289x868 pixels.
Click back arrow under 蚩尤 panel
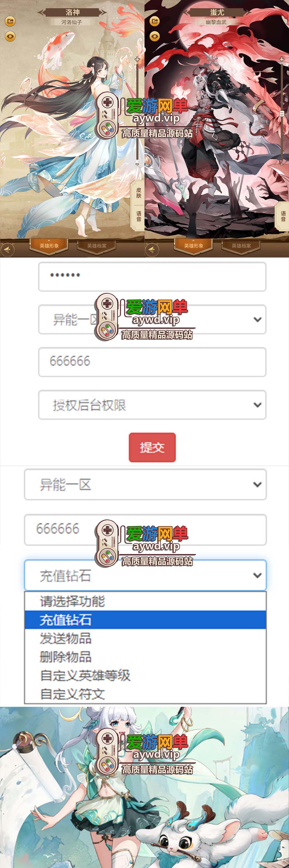point(152,250)
